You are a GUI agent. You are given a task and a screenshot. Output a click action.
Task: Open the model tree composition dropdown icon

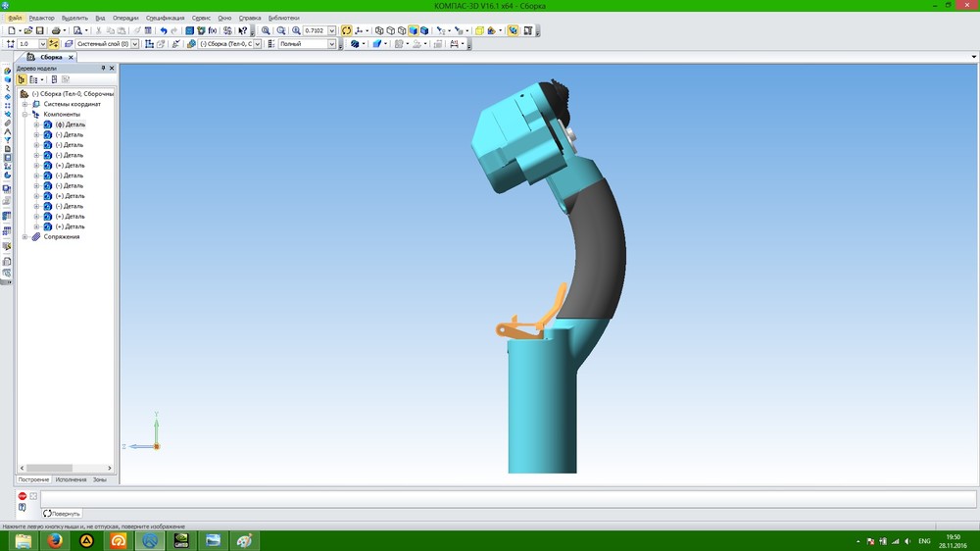tap(36, 79)
